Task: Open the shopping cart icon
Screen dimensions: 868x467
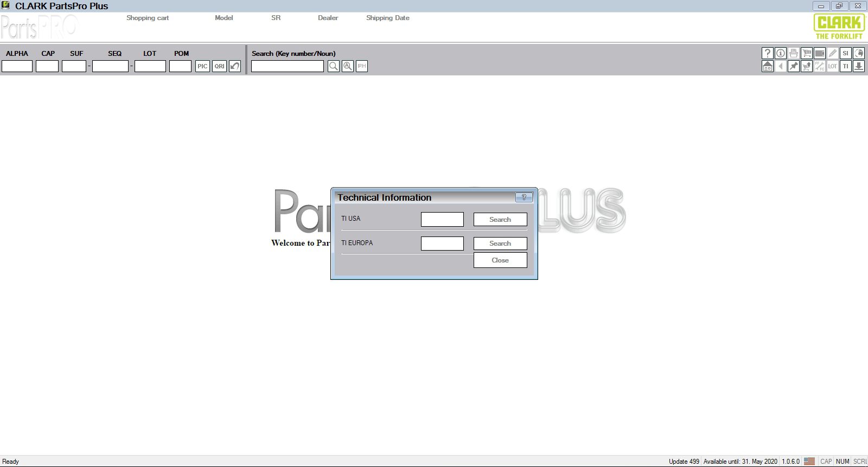Action: tap(807, 53)
